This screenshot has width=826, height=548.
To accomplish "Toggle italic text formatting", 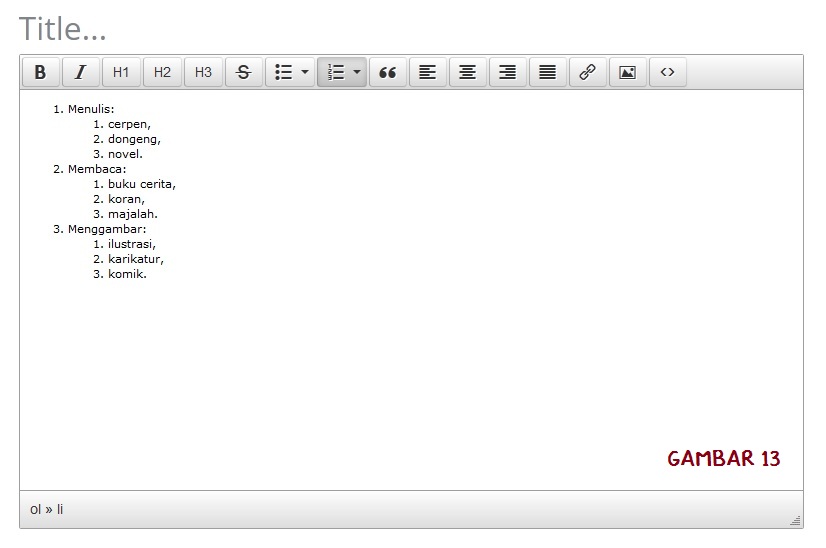I will tap(81, 72).
